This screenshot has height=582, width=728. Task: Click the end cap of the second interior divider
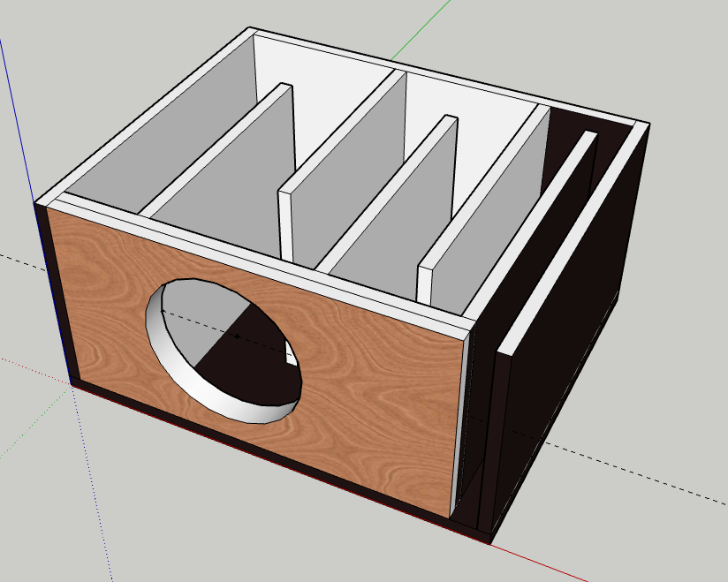coord(286,221)
